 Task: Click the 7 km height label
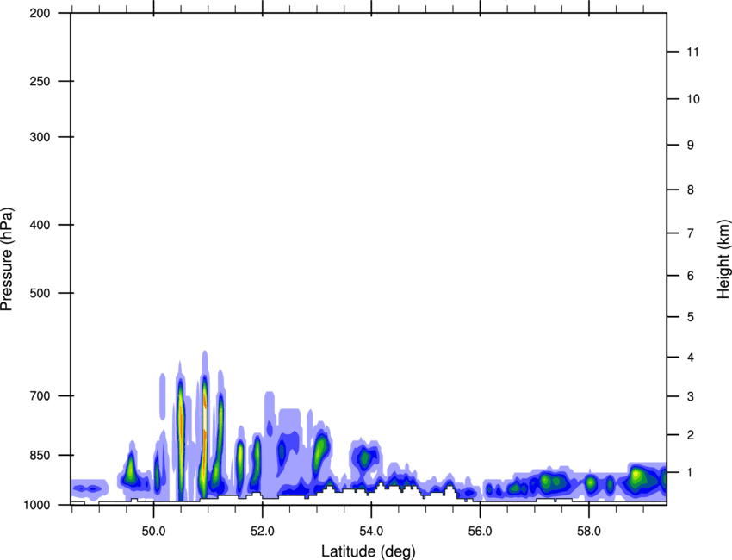(x=691, y=233)
